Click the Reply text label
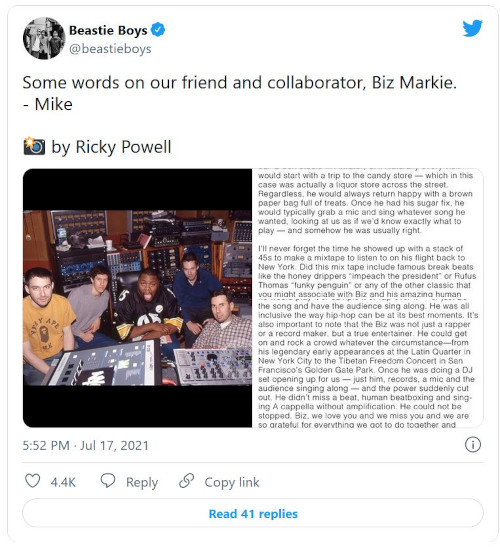The width and height of the screenshot is (500, 547). (142, 482)
